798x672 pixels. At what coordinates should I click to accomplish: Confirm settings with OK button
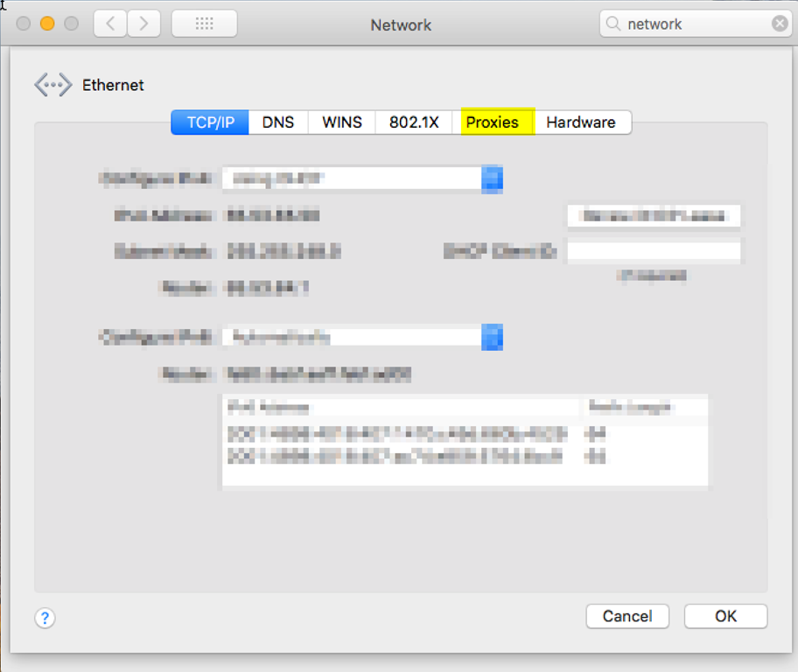pos(725,616)
